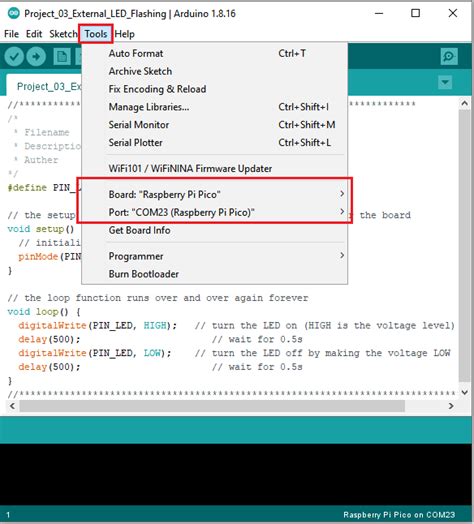The height and width of the screenshot is (524, 474).
Task: Click "Raspberry Pi Pico on COM23" status text
Action: point(399,515)
